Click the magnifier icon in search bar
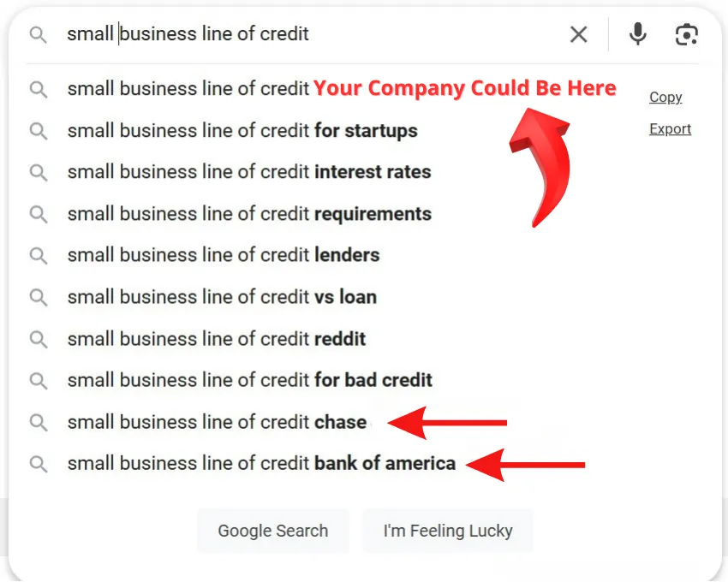Screen dimensions: 728x582 [38, 35]
